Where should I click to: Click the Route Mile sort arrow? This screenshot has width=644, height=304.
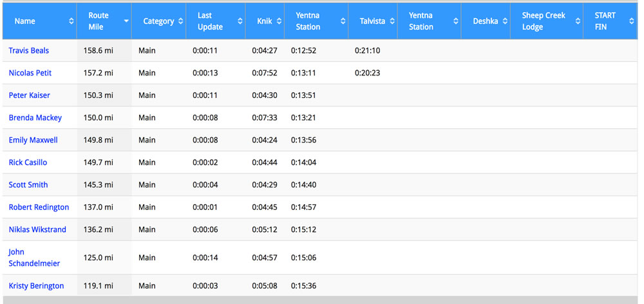click(126, 21)
